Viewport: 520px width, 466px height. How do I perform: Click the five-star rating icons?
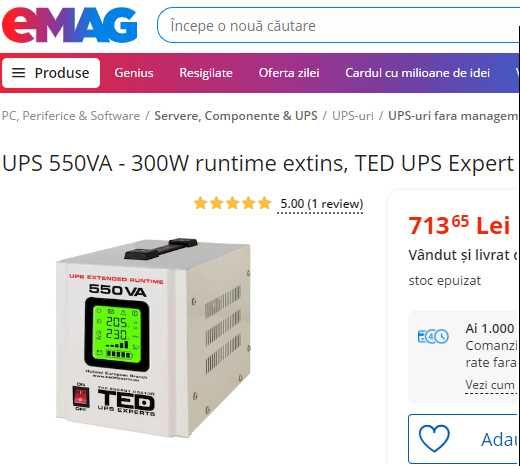pos(233,203)
